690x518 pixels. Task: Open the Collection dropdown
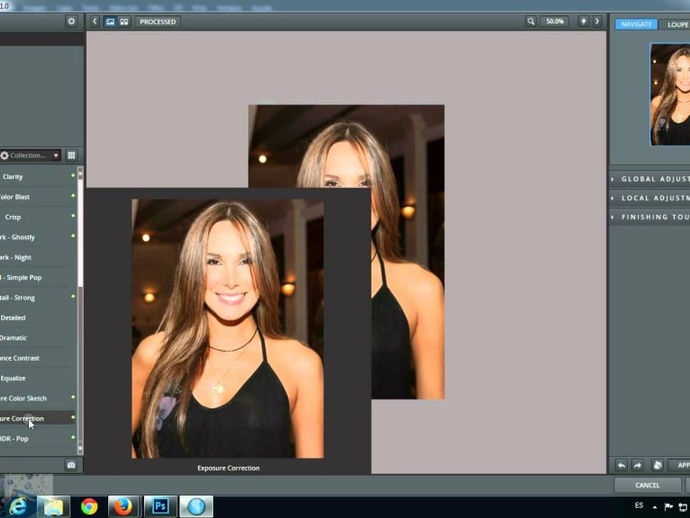[x=30, y=155]
